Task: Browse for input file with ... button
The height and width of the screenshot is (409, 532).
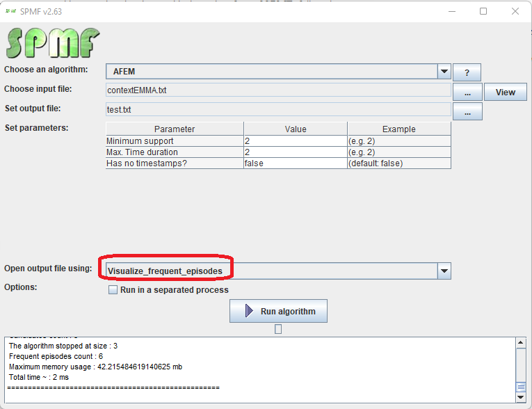Action: coord(467,92)
